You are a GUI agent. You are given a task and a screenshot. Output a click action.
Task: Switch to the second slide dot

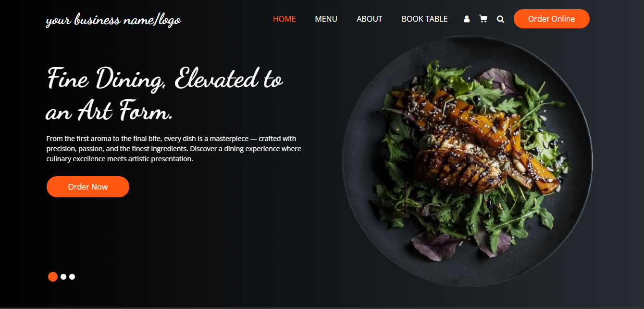(63, 277)
